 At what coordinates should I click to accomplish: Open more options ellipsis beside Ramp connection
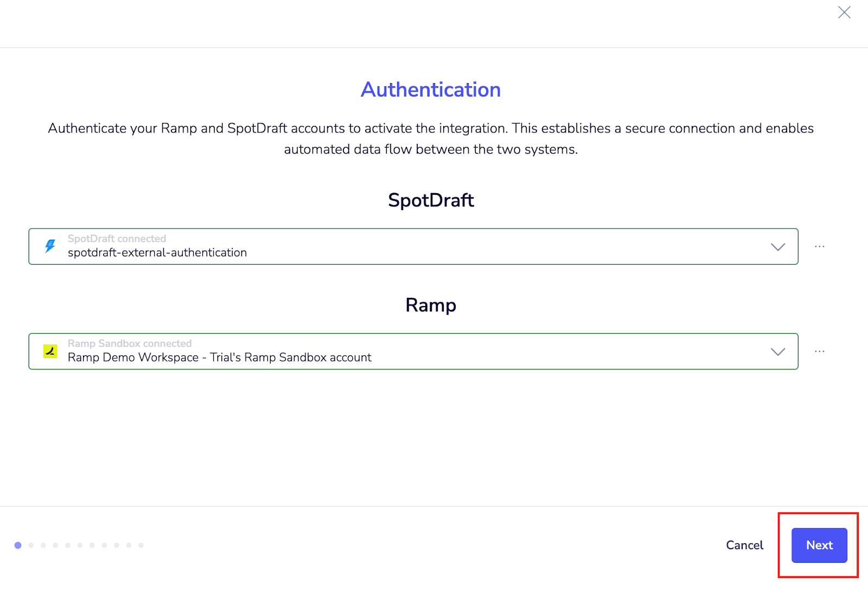[x=819, y=352]
